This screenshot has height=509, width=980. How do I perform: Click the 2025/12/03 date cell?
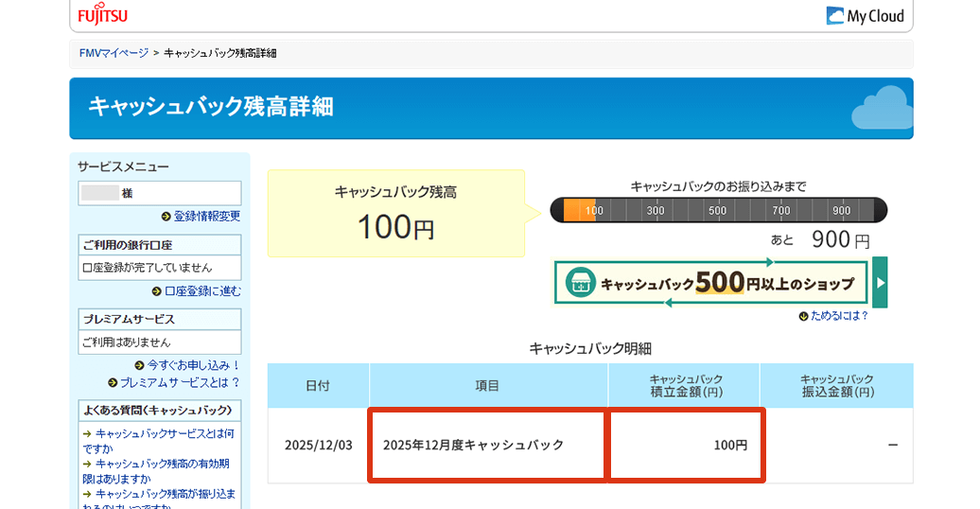318,445
